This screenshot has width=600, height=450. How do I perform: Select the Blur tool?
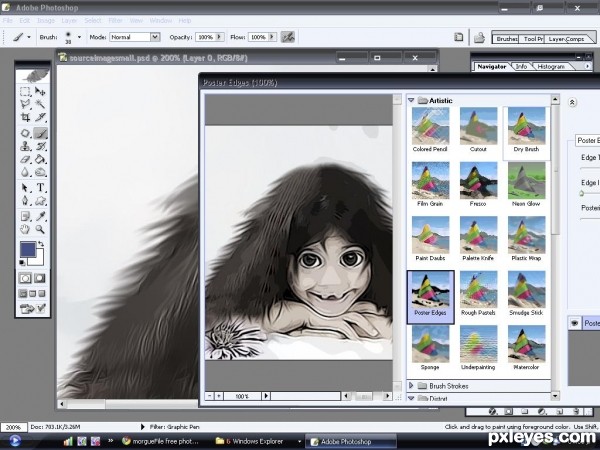point(25,172)
